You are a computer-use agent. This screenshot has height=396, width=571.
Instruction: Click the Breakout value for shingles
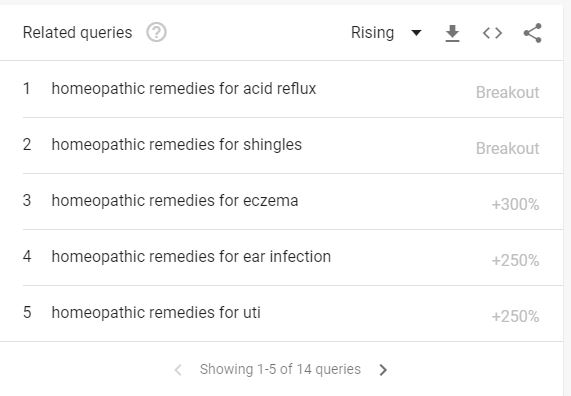click(x=507, y=149)
